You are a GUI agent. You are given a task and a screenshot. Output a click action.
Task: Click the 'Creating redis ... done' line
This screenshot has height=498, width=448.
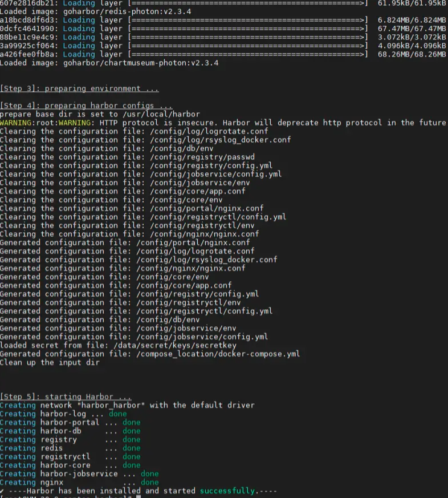[70, 448]
